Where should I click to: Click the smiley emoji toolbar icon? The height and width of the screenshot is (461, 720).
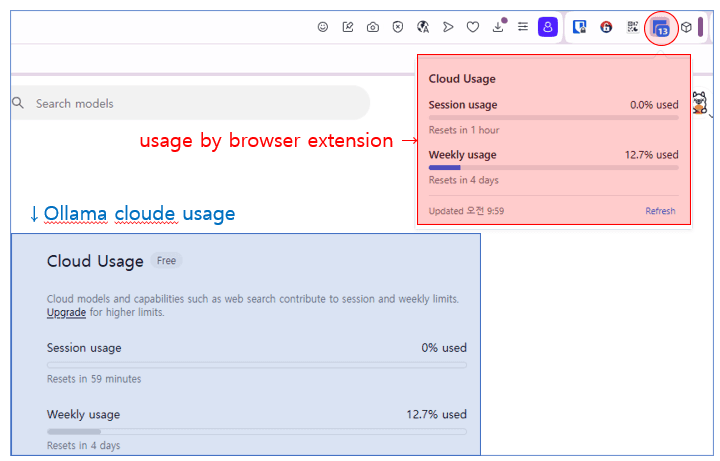point(323,27)
